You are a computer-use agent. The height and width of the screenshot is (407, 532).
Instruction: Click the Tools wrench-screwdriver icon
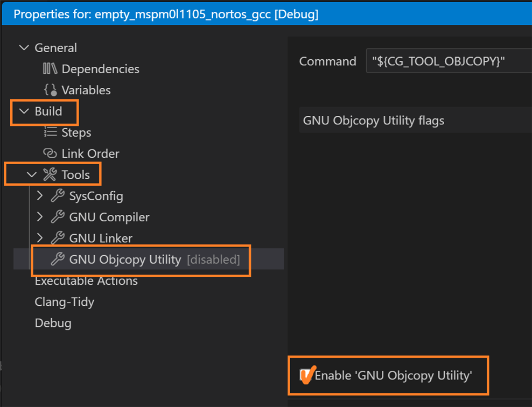[50, 174]
